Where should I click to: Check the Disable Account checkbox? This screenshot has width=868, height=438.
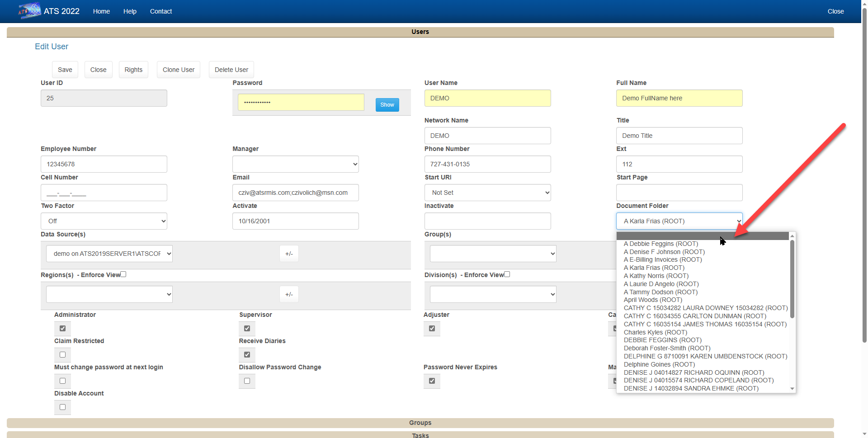pyautogui.click(x=62, y=407)
